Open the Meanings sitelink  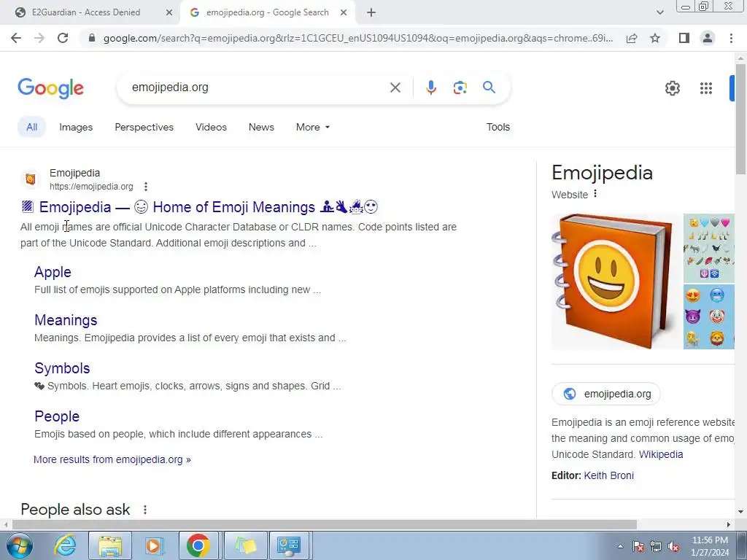click(x=66, y=320)
